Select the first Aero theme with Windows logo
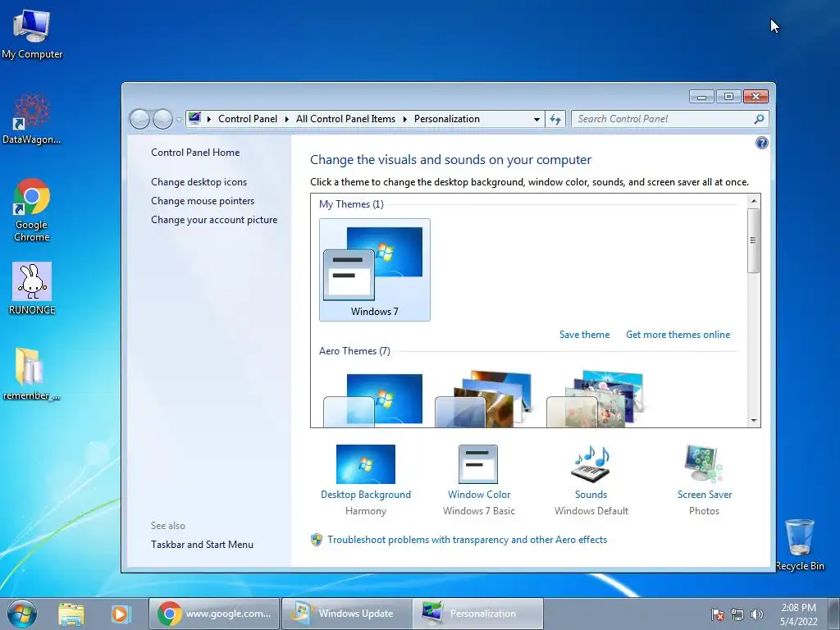 tap(373, 399)
